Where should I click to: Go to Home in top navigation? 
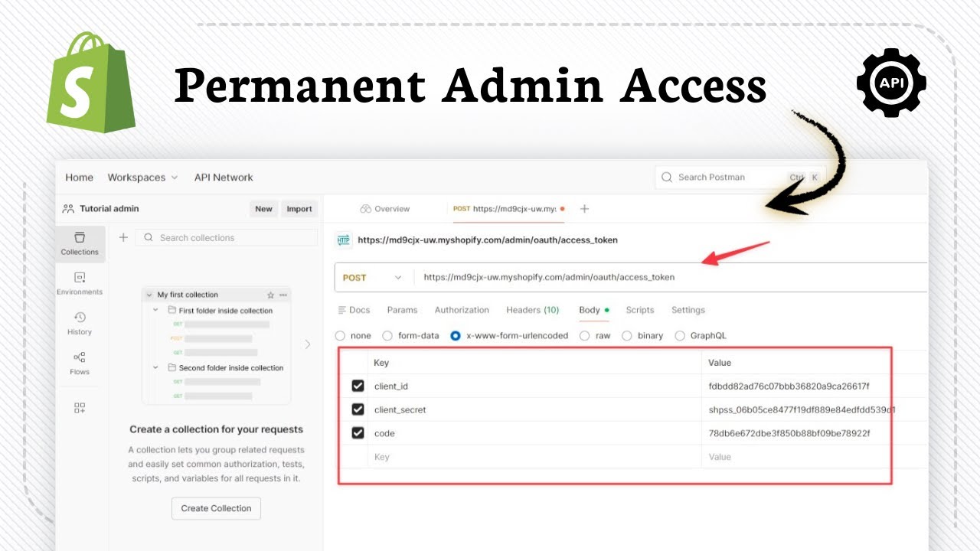tap(79, 178)
